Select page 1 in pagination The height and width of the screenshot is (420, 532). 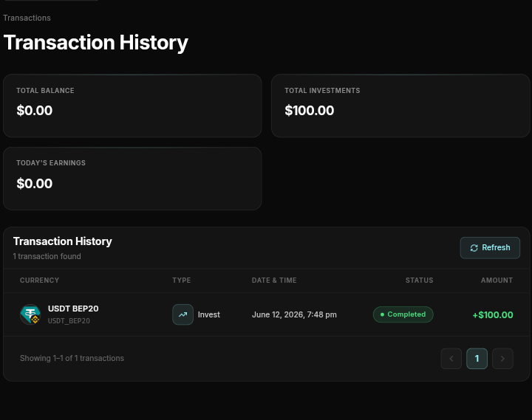(x=477, y=359)
